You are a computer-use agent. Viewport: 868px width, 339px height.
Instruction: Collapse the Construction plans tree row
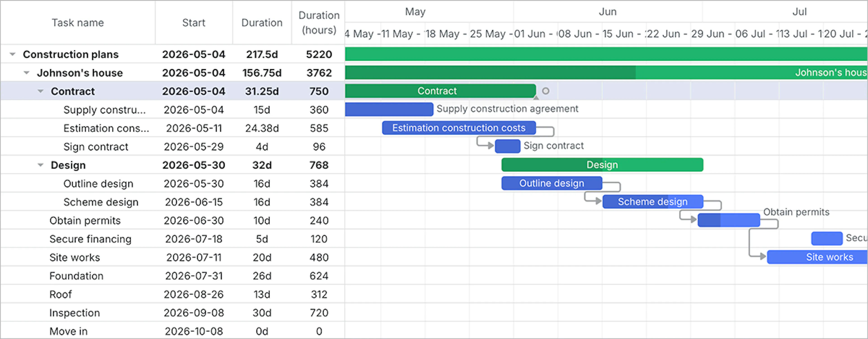tap(12, 54)
